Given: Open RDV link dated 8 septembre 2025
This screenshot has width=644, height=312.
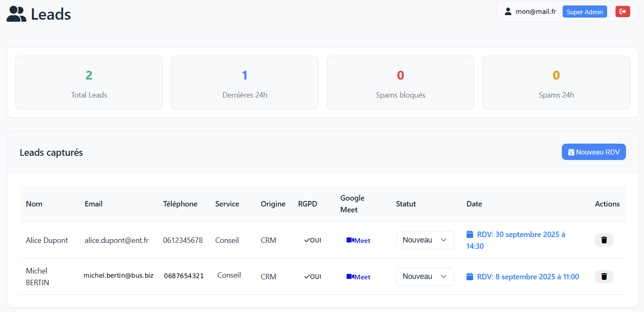Looking at the screenshot, I should click(527, 277).
